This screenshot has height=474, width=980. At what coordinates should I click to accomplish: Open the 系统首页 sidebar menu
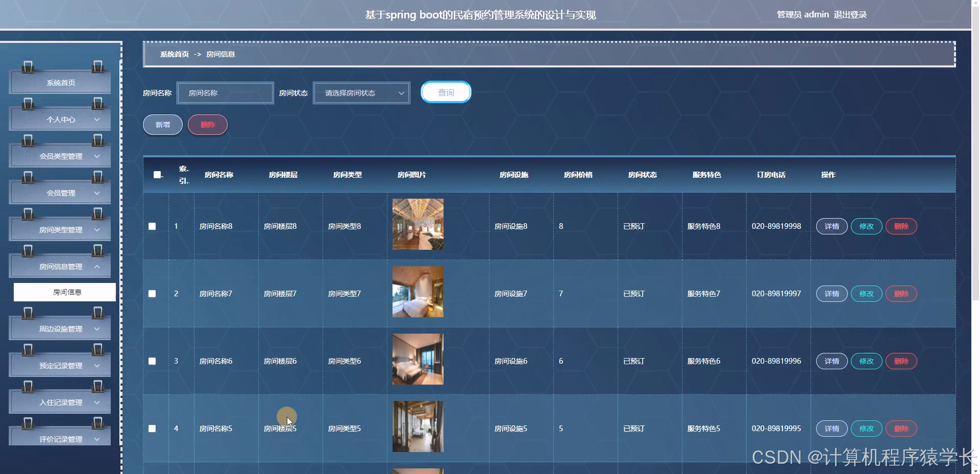pyautogui.click(x=60, y=83)
